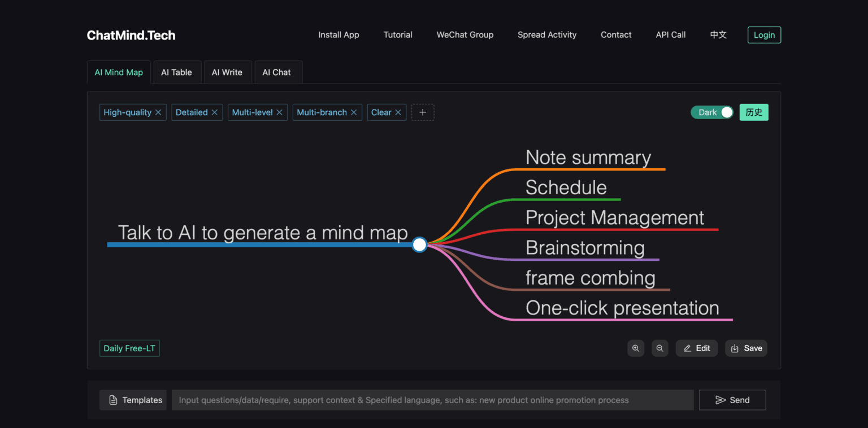Remove the High-quality tag

pos(158,112)
